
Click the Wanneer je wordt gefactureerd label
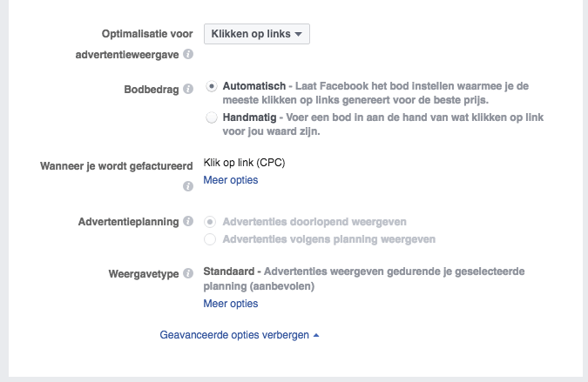[116, 165]
